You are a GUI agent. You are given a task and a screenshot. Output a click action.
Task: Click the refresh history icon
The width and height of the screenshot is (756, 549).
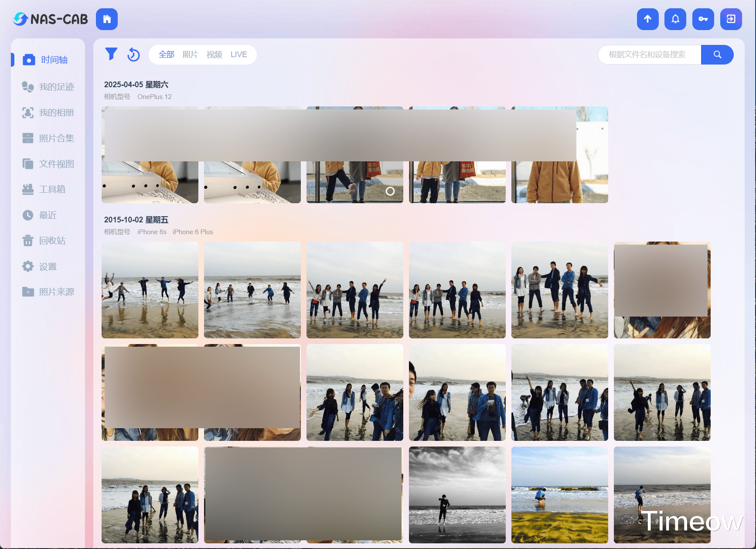click(133, 55)
